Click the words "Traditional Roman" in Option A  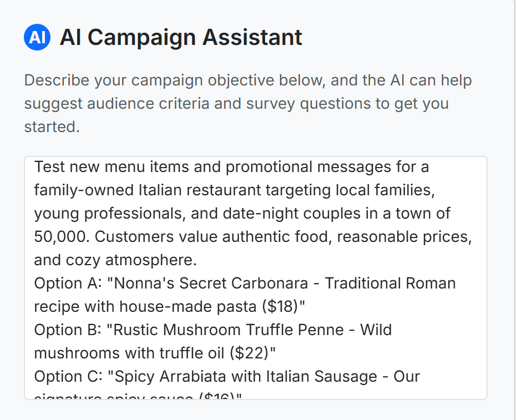pos(390,283)
